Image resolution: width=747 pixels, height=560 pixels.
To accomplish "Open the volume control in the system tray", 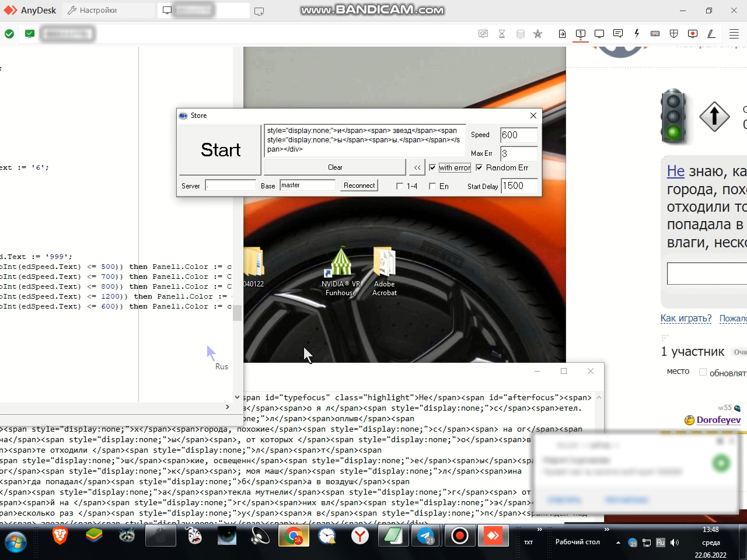I will pos(675,542).
